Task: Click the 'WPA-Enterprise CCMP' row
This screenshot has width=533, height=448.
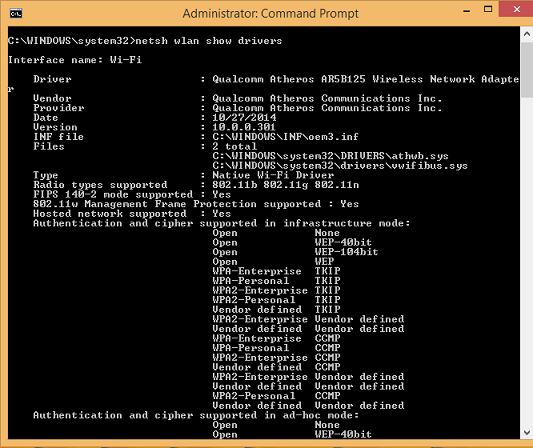Action: [x=276, y=338]
